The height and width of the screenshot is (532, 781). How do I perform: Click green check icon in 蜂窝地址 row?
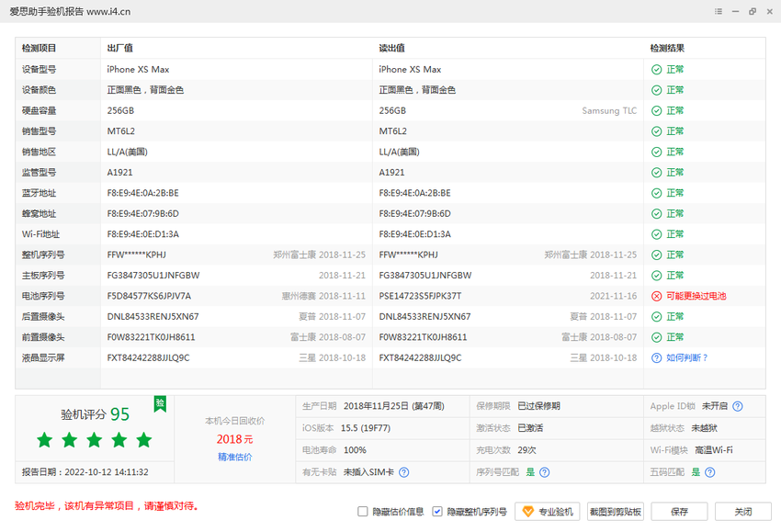coord(656,214)
